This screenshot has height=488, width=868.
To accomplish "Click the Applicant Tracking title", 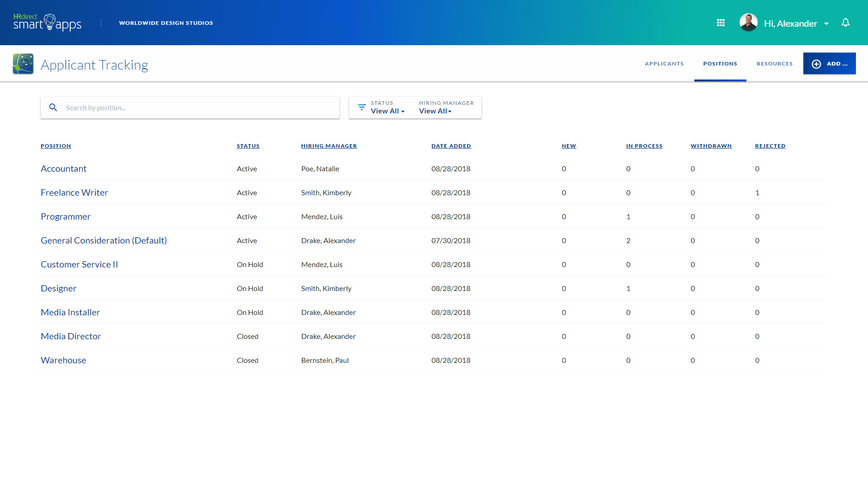I will [94, 65].
